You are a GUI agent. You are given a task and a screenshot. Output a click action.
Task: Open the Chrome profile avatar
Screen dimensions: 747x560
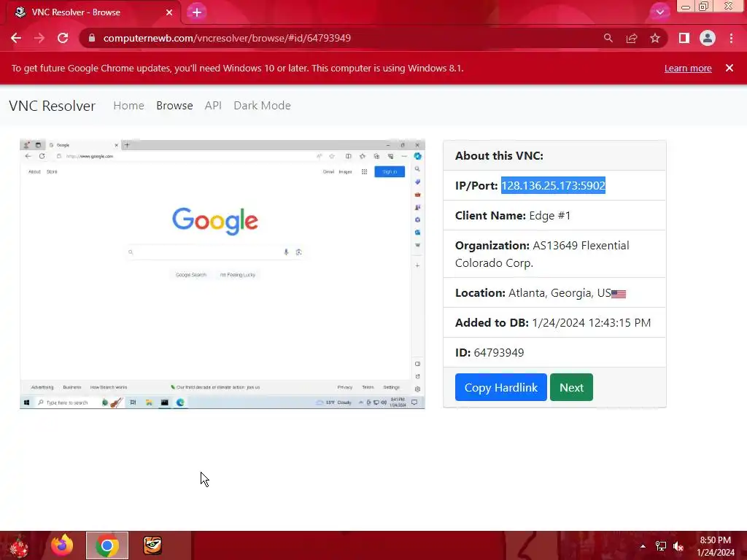(708, 38)
